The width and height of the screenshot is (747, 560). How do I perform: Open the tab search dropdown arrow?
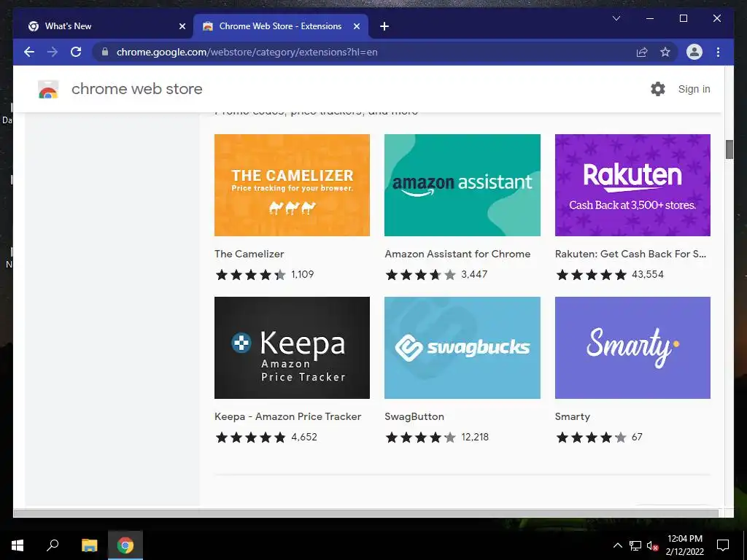click(x=616, y=18)
